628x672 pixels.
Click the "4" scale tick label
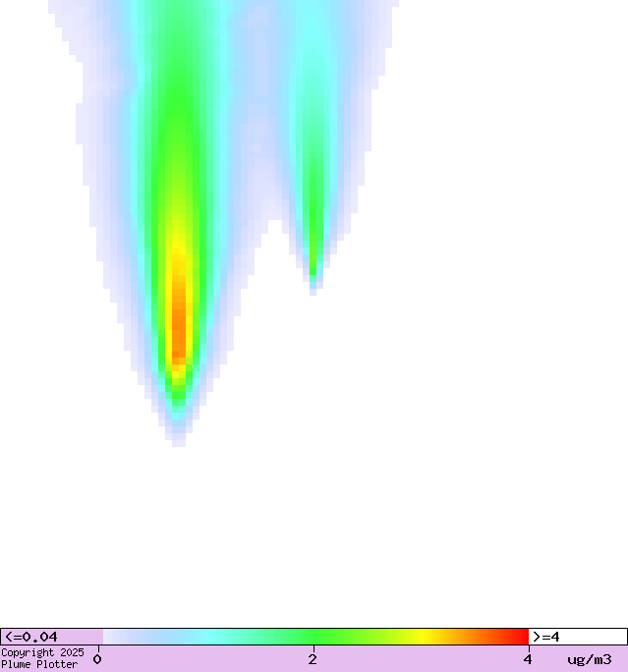(x=528, y=659)
